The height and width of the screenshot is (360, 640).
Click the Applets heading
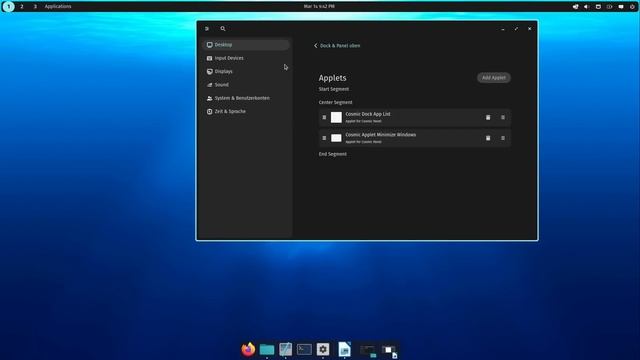[332, 78]
